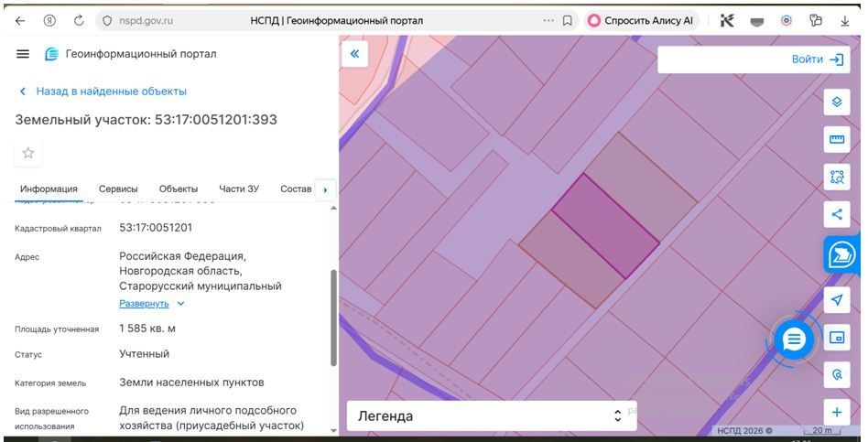Image resolution: width=868 pixels, height=442 pixels.
Task: Click the search field beside Войти
Action: pyautogui.click(x=722, y=59)
